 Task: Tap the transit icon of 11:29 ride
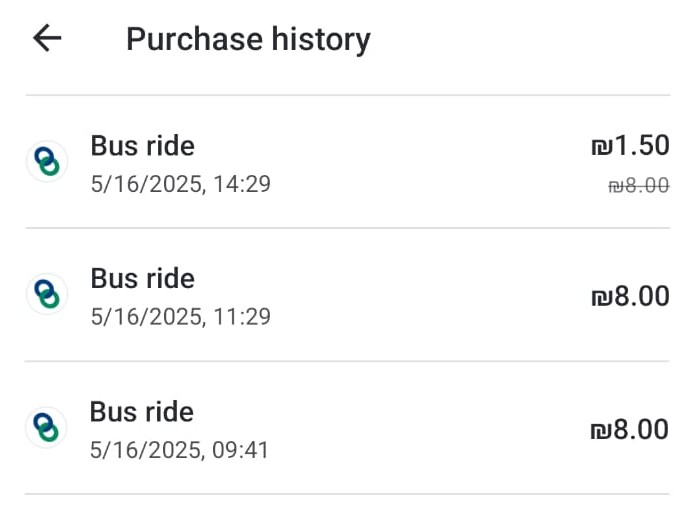(x=46, y=294)
